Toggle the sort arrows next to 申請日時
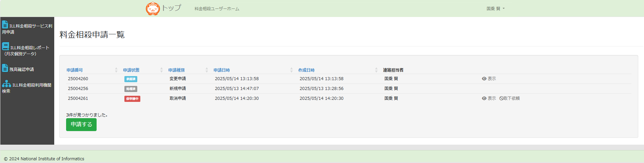The width and height of the screenshot is (644, 163). tap(291, 70)
